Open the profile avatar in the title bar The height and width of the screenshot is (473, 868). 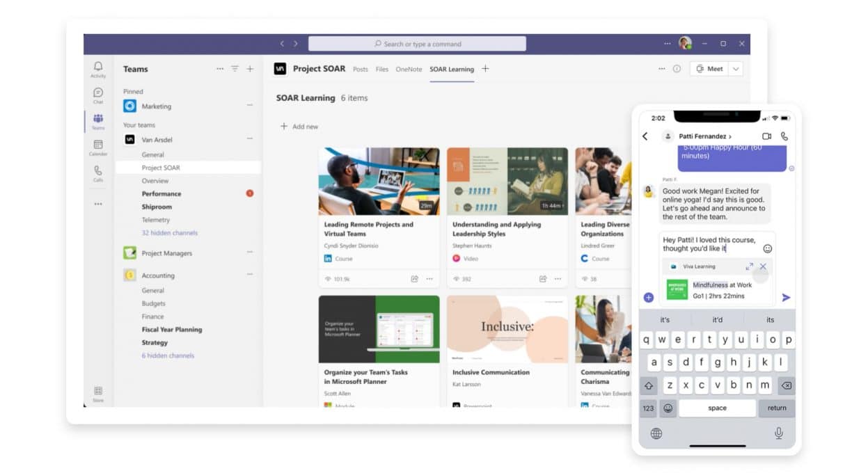tap(685, 43)
